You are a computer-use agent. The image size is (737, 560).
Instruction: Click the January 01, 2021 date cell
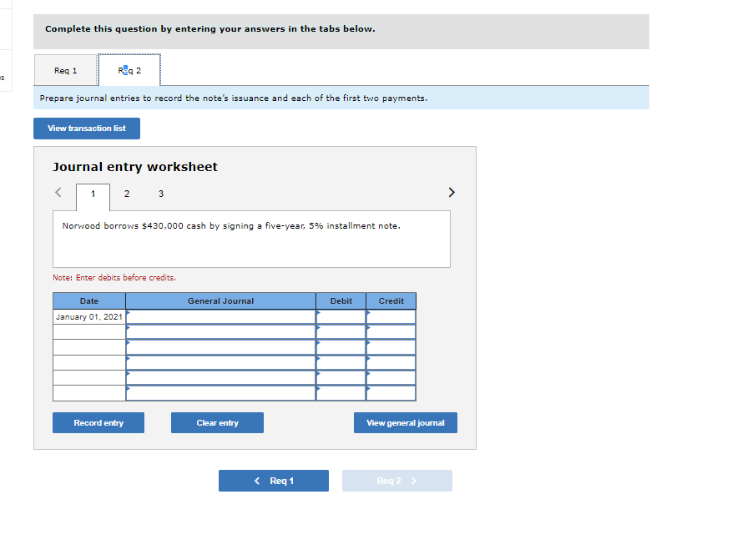point(89,316)
